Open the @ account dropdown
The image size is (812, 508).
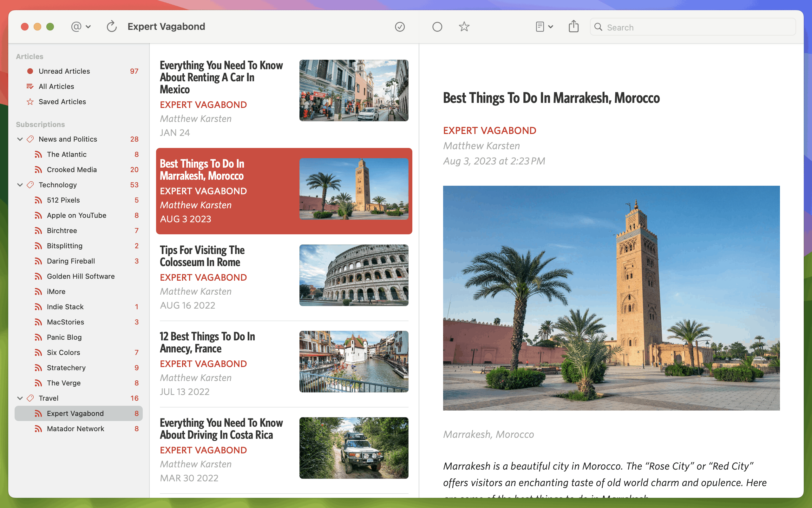coord(81,27)
